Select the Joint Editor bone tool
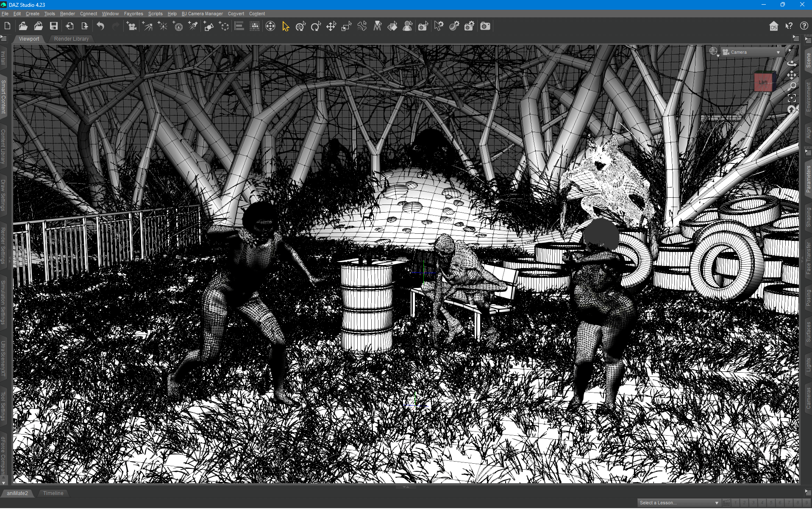812x509 pixels. point(362,26)
